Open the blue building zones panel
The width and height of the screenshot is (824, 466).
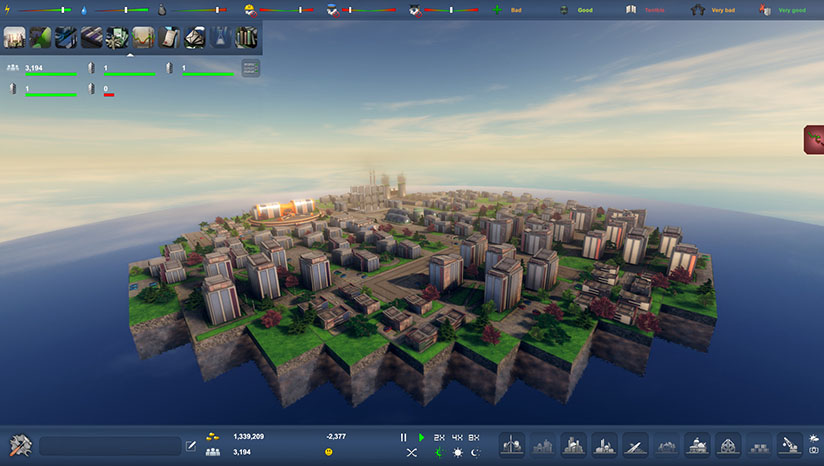pyautogui.click(x=66, y=38)
